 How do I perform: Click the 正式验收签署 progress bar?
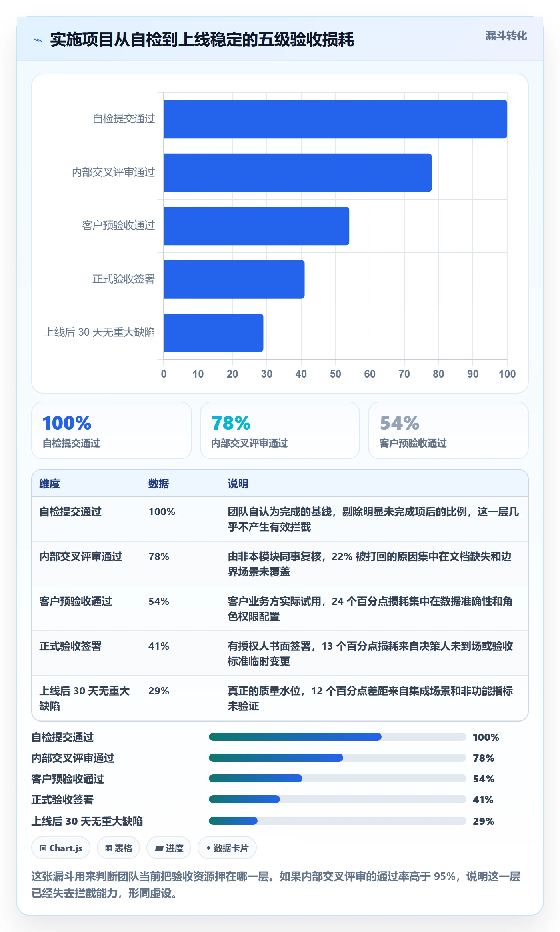click(337, 799)
